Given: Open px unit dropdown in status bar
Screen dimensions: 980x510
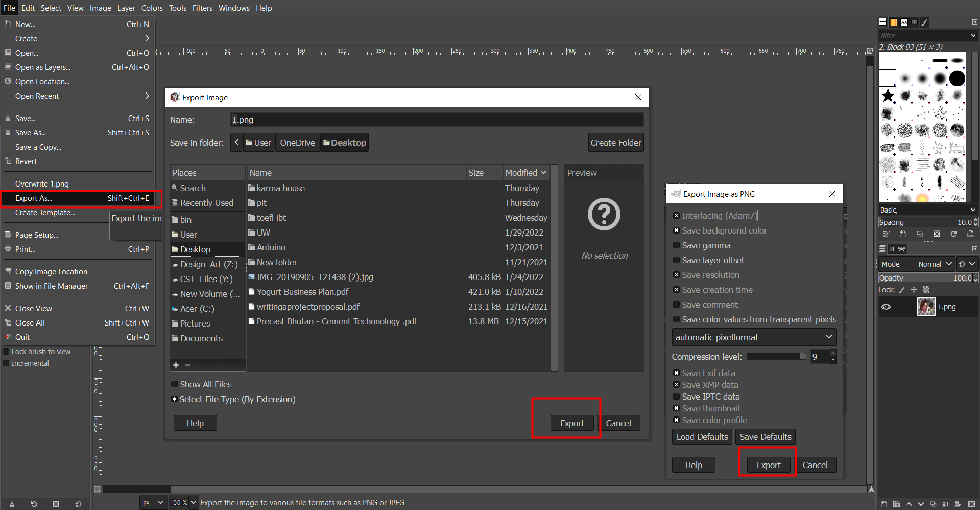Looking at the screenshot, I should click(x=153, y=502).
